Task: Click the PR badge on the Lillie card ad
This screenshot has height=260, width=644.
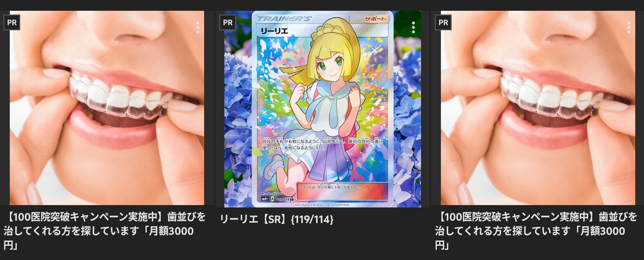Action: [228, 23]
